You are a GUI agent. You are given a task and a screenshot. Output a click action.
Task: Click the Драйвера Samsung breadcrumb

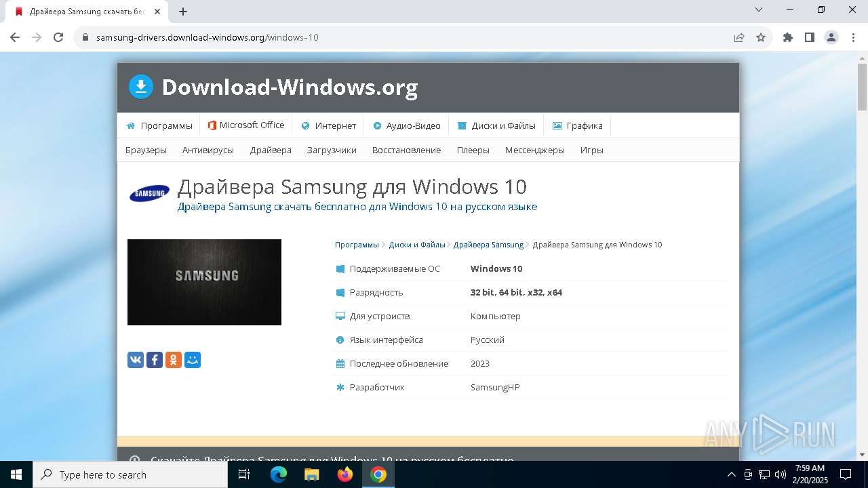488,245
